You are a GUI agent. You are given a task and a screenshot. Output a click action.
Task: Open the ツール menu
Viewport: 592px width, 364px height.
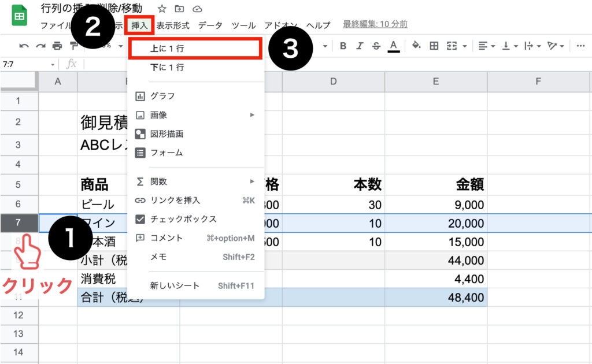(243, 25)
